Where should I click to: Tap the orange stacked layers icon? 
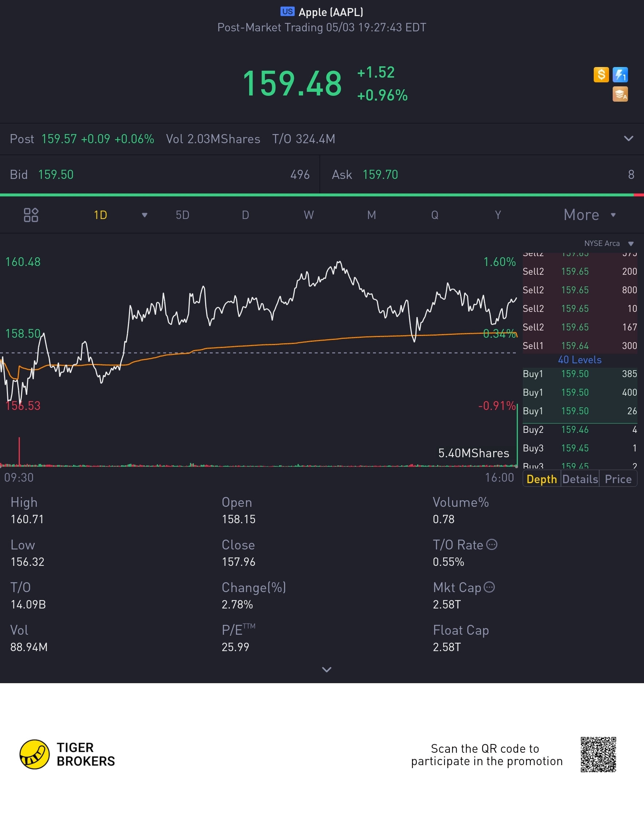point(620,94)
